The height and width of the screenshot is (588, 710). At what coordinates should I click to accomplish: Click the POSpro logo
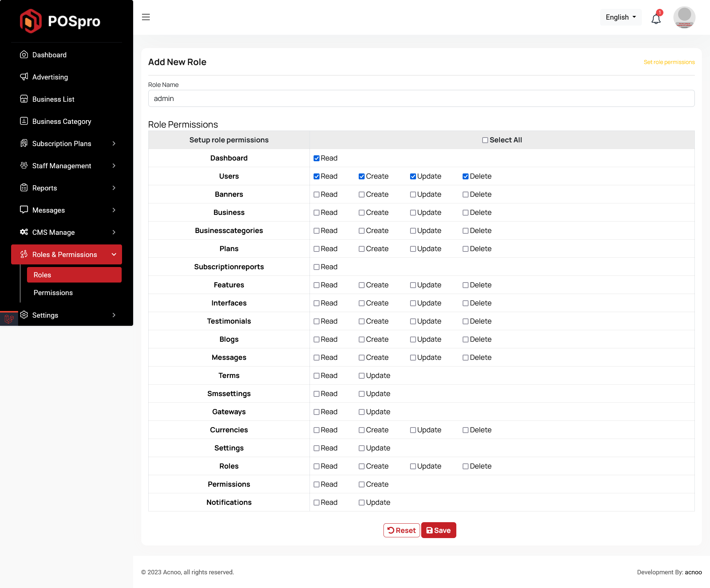(x=60, y=21)
